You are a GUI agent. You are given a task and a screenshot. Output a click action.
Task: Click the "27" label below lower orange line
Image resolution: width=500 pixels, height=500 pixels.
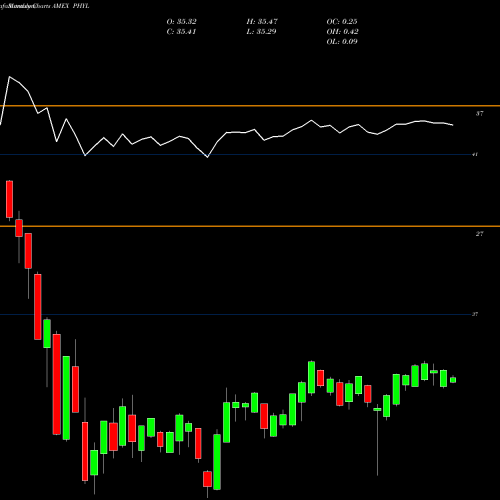point(479,234)
